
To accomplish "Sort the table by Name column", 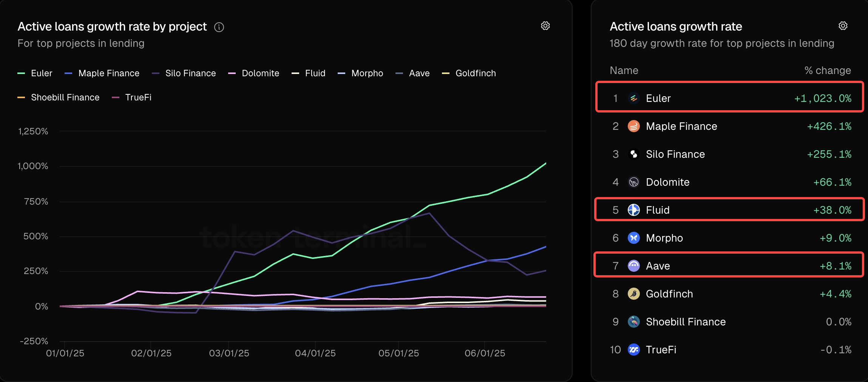I will pyautogui.click(x=624, y=70).
